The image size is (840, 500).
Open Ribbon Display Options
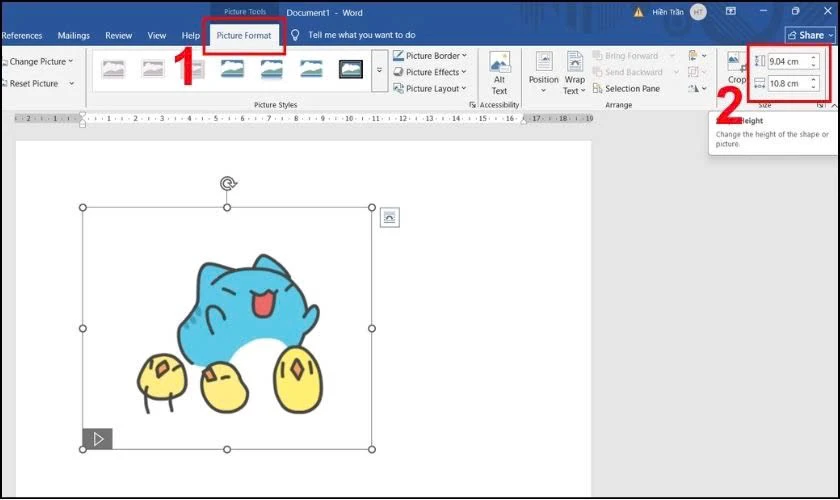pos(731,11)
